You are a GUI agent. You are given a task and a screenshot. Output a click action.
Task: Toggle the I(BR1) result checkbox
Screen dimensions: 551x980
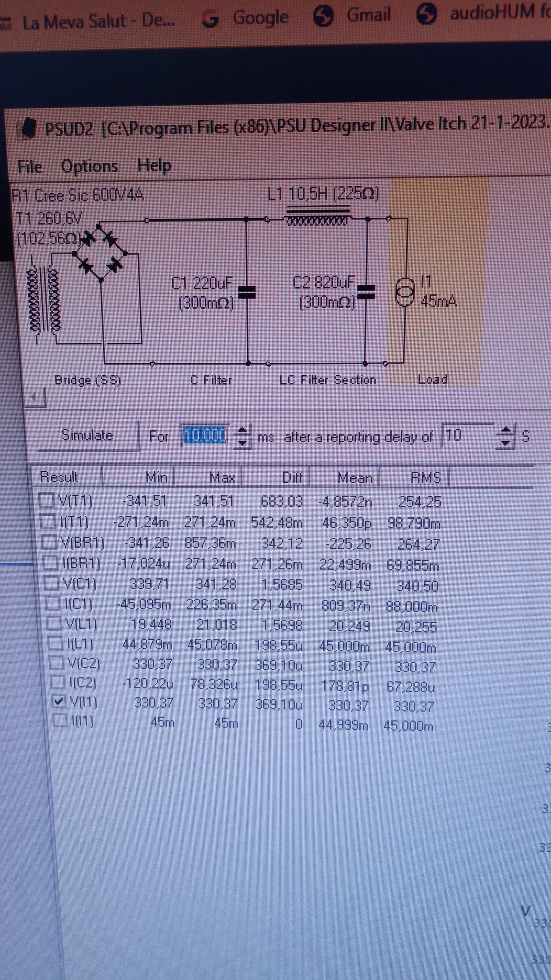coord(51,563)
